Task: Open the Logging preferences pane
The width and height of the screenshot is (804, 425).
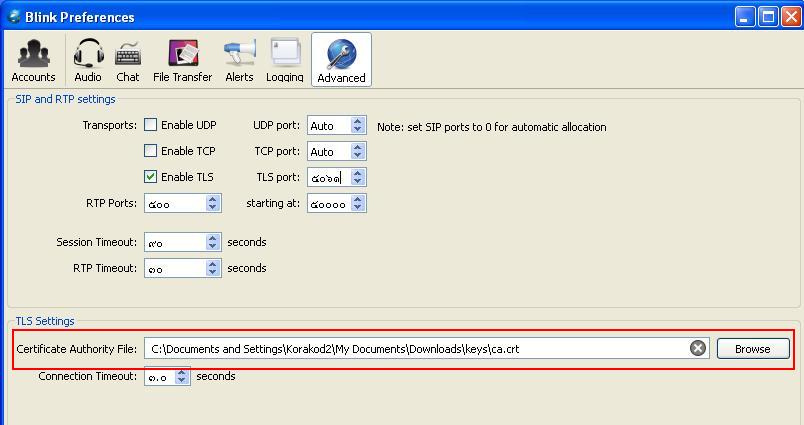Action: (x=285, y=60)
